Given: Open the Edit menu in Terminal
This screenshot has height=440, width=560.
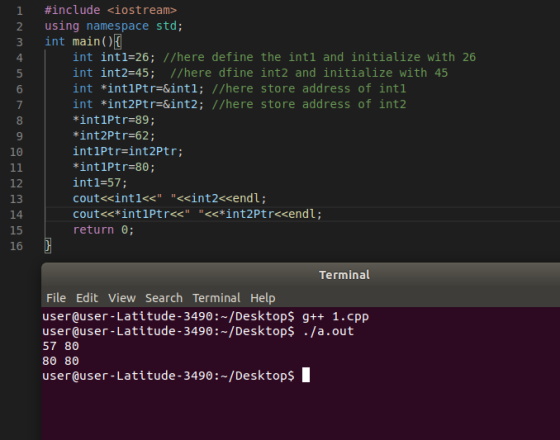Looking at the screenshot, I should point(87,298).
